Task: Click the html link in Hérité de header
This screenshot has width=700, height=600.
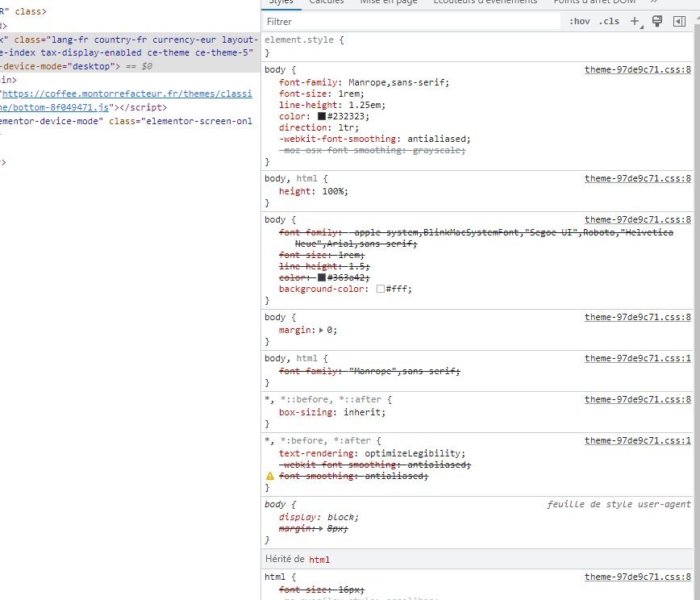Action: pyautogui.click(x=319, y=560)
